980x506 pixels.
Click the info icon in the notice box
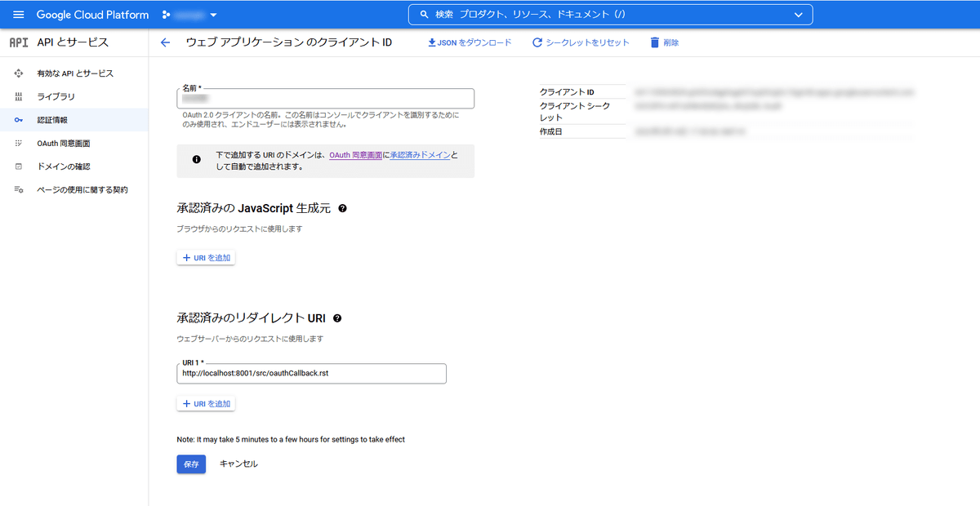[196, 159]
